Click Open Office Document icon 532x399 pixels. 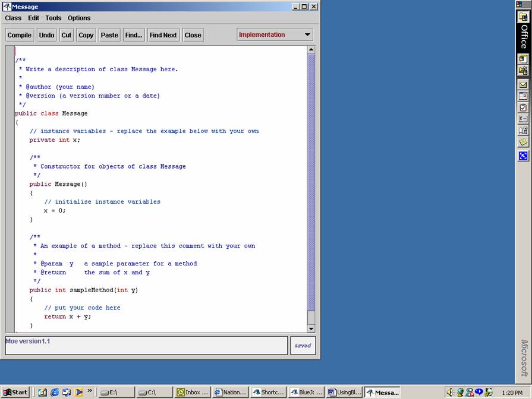(523, 71)
